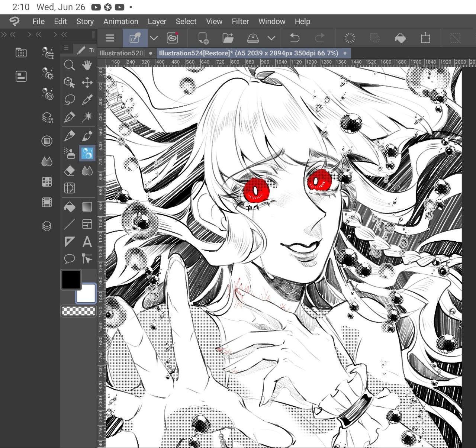Open the checkered Color Set palette icon
Screen dimensions: 476x448
pyautogui.click(x=47, y=182)
